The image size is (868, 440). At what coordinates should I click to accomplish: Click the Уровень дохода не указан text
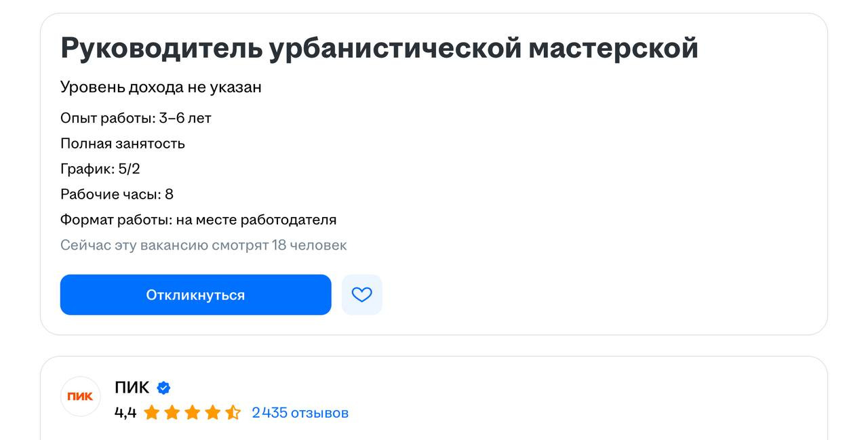click(161, 87)
